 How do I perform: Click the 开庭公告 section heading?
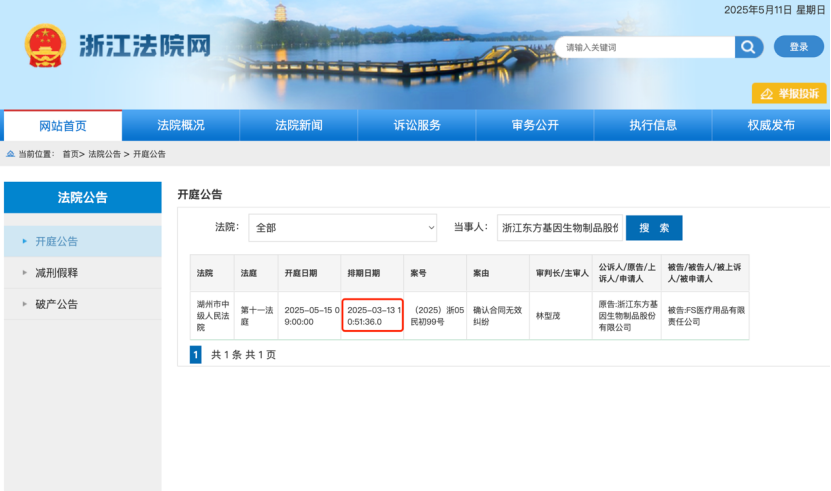pyautogui.click(x=200, y=195)
